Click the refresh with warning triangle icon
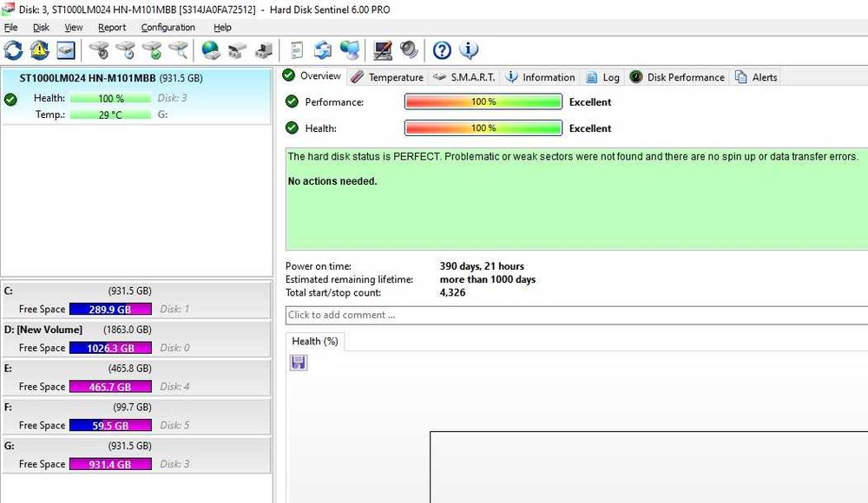The width and height of the screenshot is (868, 503). pyautogui.click(x=39, y=50)
